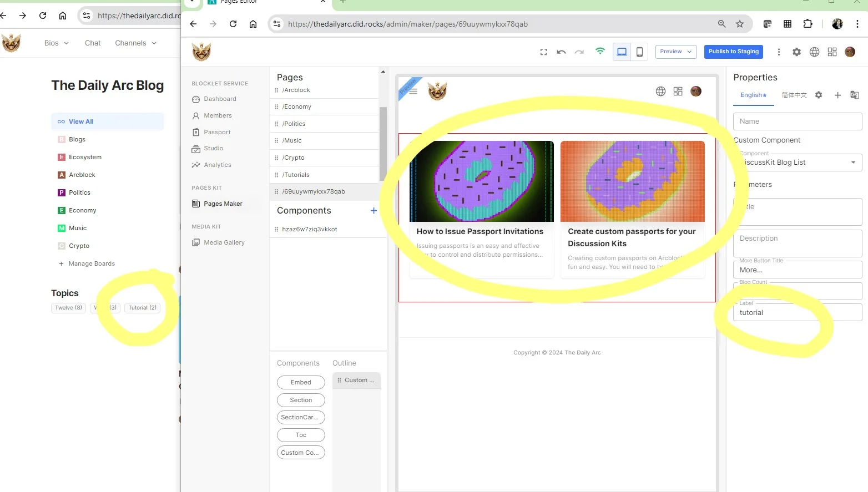
Task: Select the /Tutorials page
Action: (324, 175)
